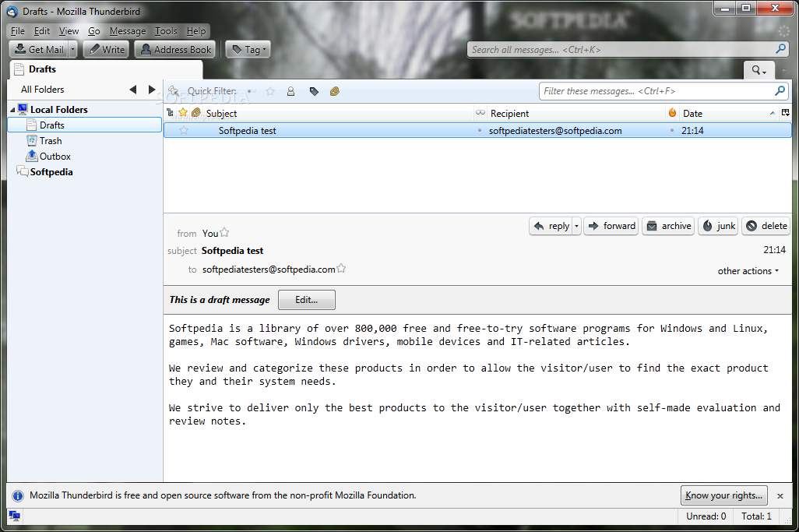Image resolution: width=799 pixels, height=532 pixels.
Task: Sort messages by Date column
Action: click(x=729, y=113)
